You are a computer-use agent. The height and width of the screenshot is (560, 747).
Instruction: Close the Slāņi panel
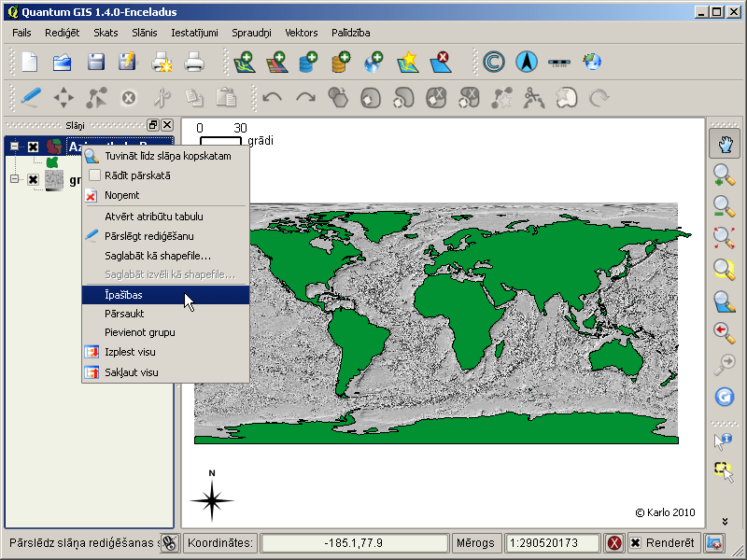coord(167,125)
